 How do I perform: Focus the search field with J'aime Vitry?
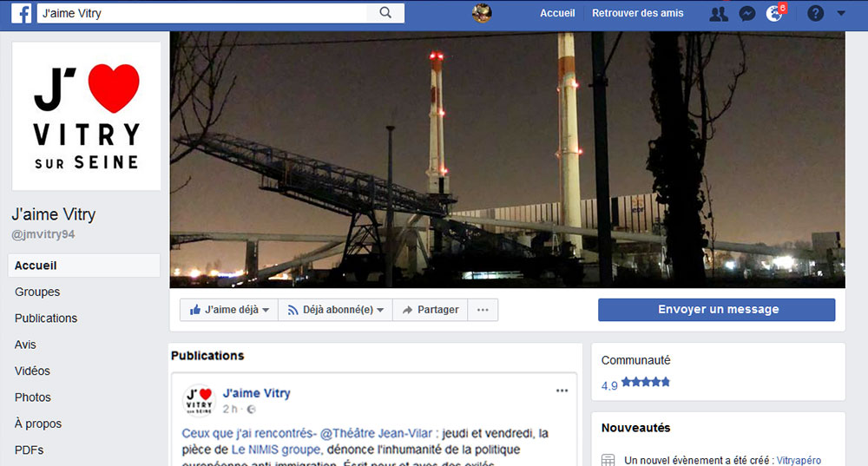[202, 13]
